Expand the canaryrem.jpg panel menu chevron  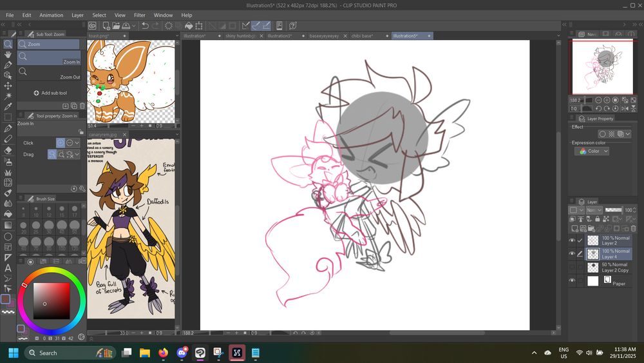click(x=177, y=134)
